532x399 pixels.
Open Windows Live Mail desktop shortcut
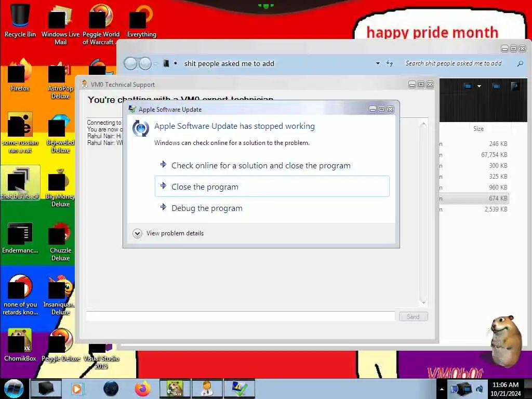coord(60,24)
